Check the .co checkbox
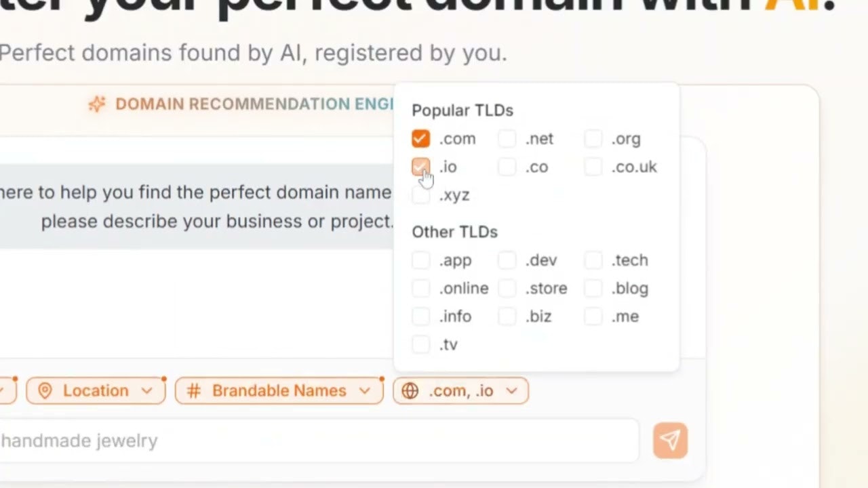Viewport: 868px width, 488px height. point(507,167)
